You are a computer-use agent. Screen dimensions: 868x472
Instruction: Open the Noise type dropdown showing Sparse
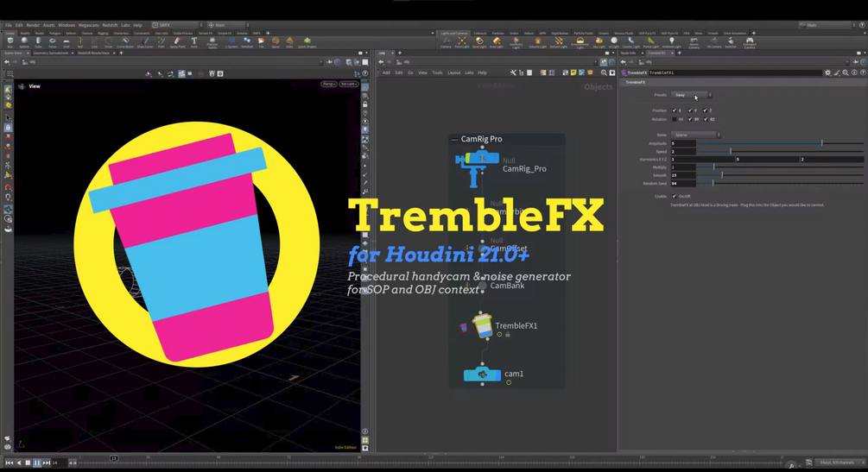pyautogui.click(x=696, y=135)
